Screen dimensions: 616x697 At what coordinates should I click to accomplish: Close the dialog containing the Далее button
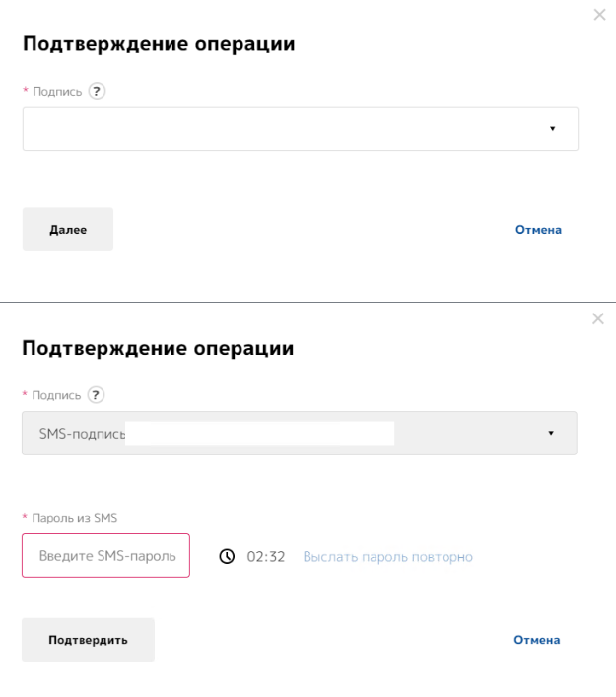(600, 16)
